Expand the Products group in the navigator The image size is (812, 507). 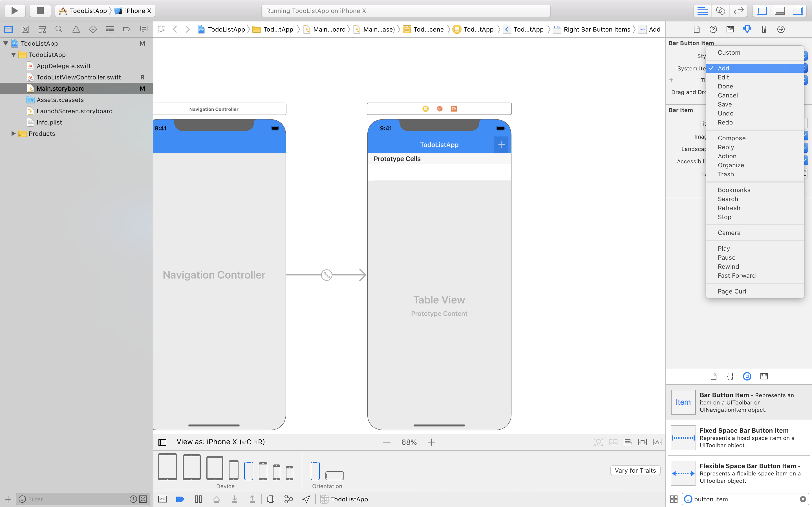tap(13, 134)
